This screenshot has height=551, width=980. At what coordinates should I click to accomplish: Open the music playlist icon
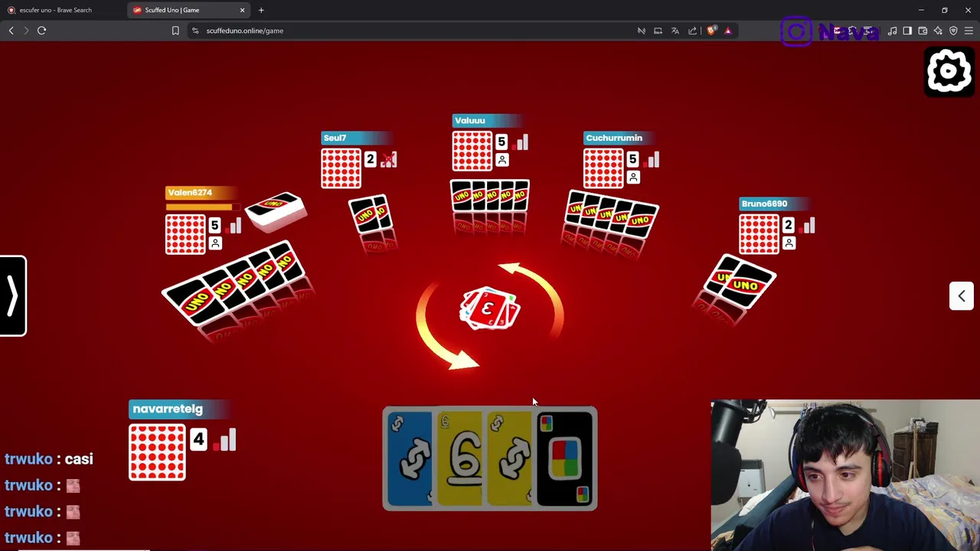(892, 31)
